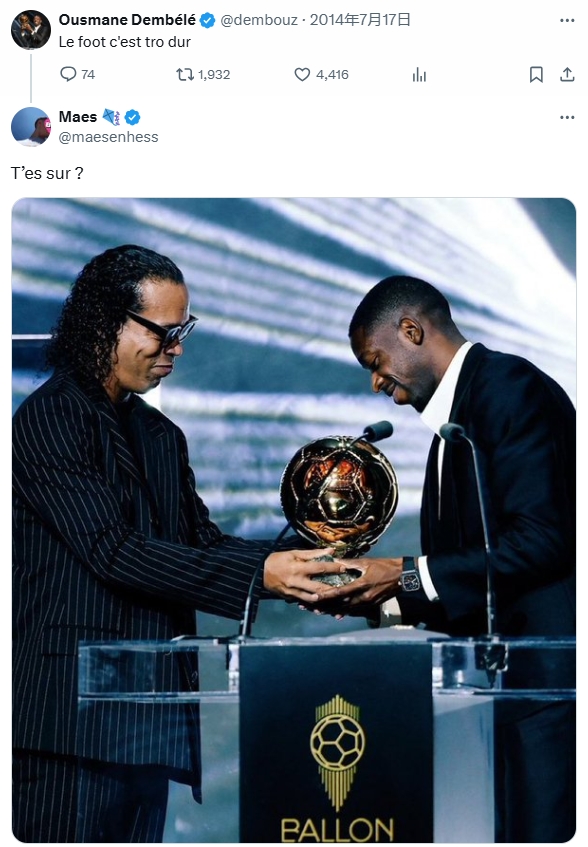
Task: Open more options on Dembélé's tweet
Action: [567, 21]
